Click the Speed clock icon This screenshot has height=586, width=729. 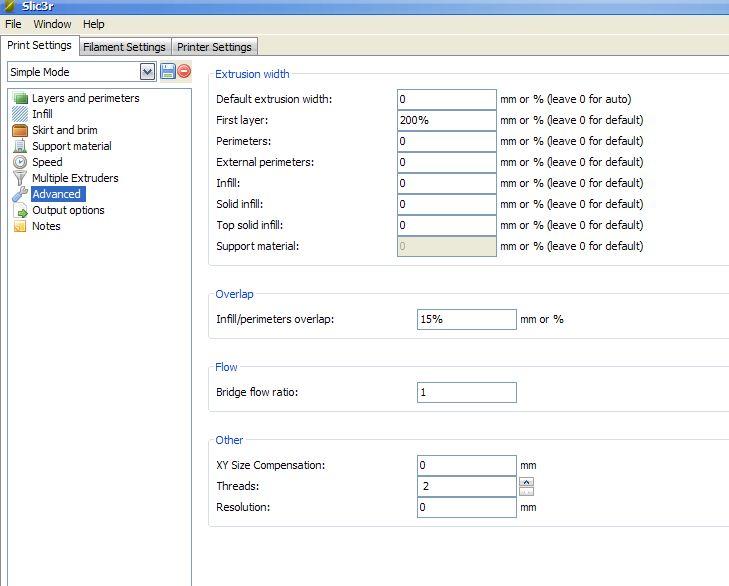tap(20, 162)
